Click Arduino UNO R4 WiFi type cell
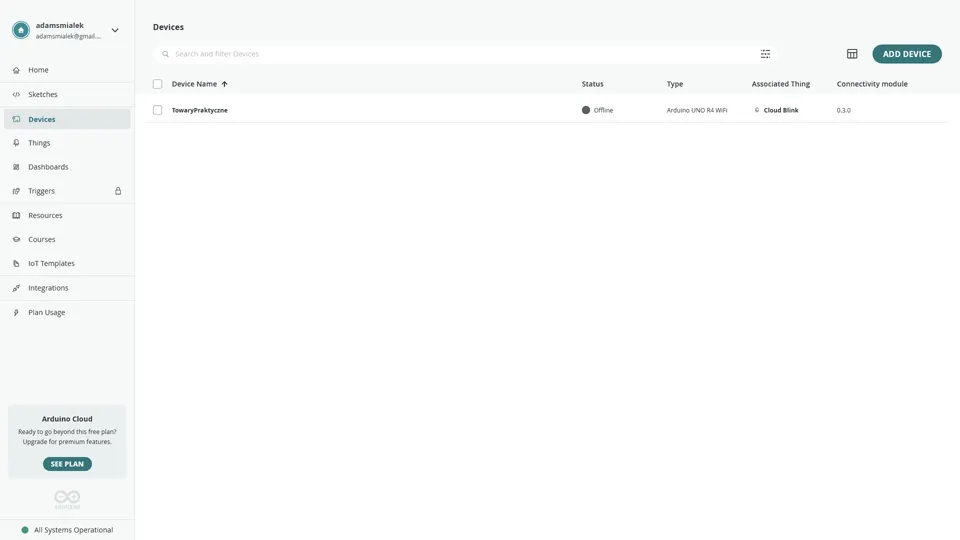Screen dimensions: 960x540 697,110
